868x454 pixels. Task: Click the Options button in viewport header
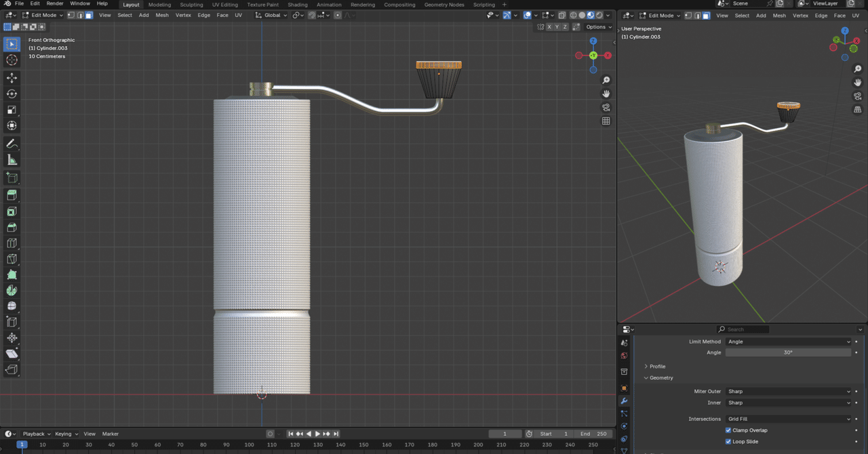597,27
